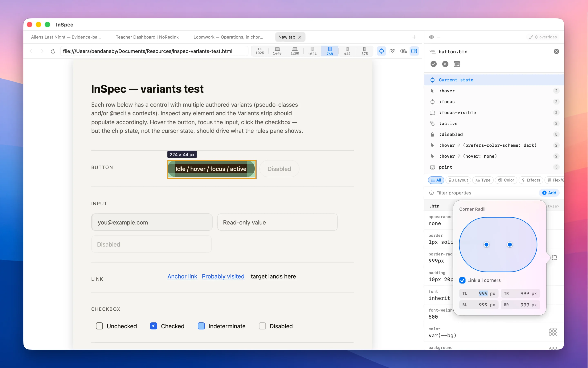Select the 1024 tablet viewport preset
This screenshot has width=588, height=368.
pos(312,51)
